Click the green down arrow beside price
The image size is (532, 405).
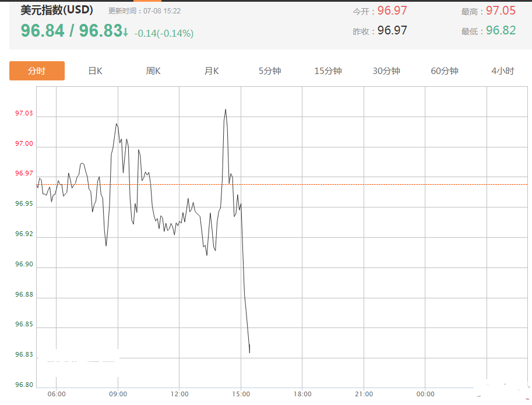[x=125, y=31]
